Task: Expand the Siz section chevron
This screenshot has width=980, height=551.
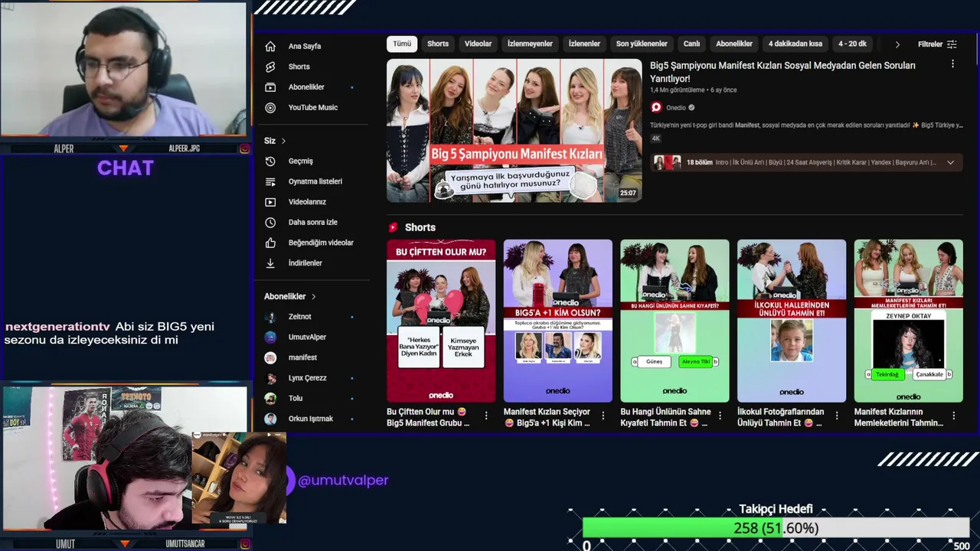Action: tap(283, 141)
